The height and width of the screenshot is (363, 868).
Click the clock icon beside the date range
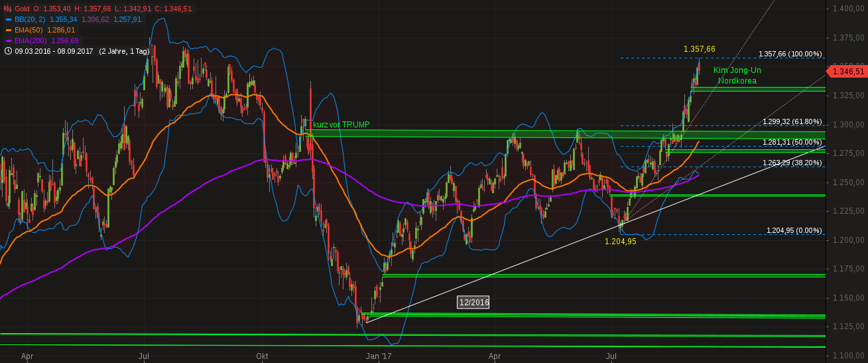(8, 50)
